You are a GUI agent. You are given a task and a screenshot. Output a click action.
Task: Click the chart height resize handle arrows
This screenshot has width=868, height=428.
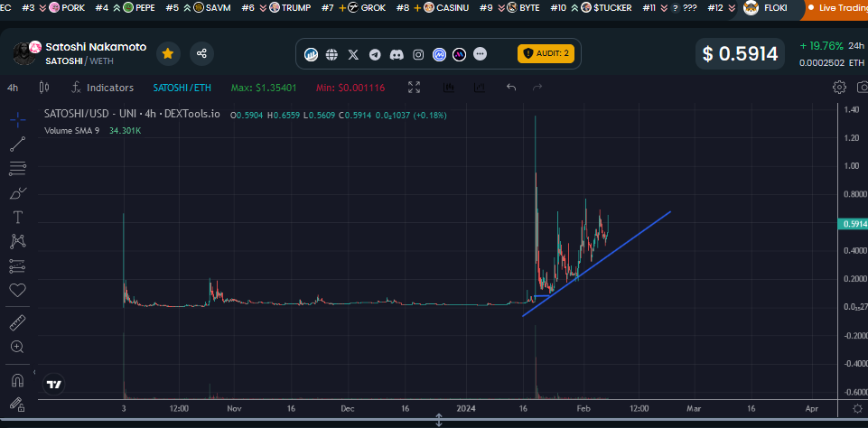click(439, 420)
